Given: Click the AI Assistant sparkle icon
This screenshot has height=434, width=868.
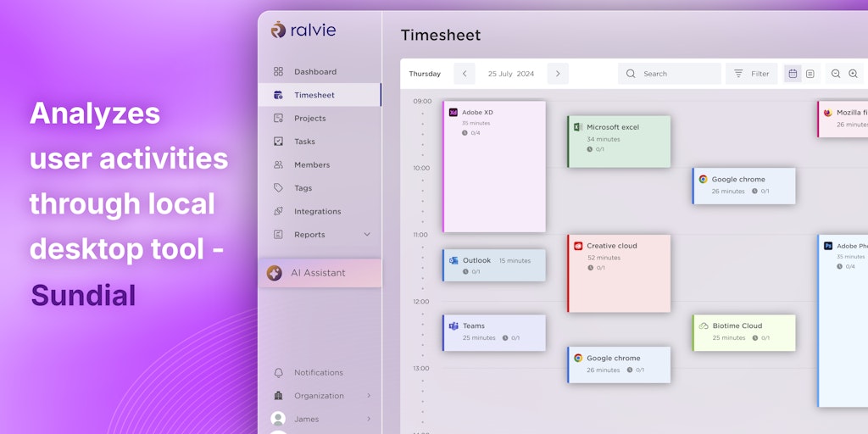Looking at the screenshot, I should (274, 273).
